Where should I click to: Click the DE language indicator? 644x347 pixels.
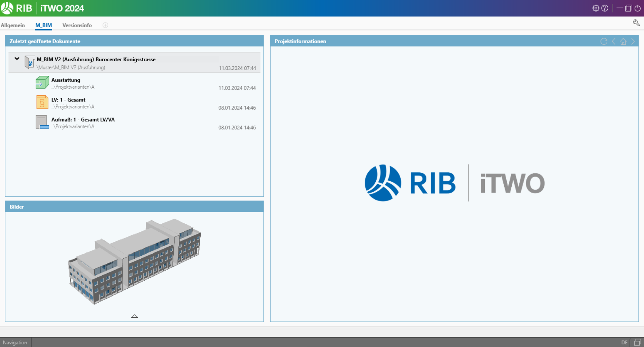[x=624, y=342]
